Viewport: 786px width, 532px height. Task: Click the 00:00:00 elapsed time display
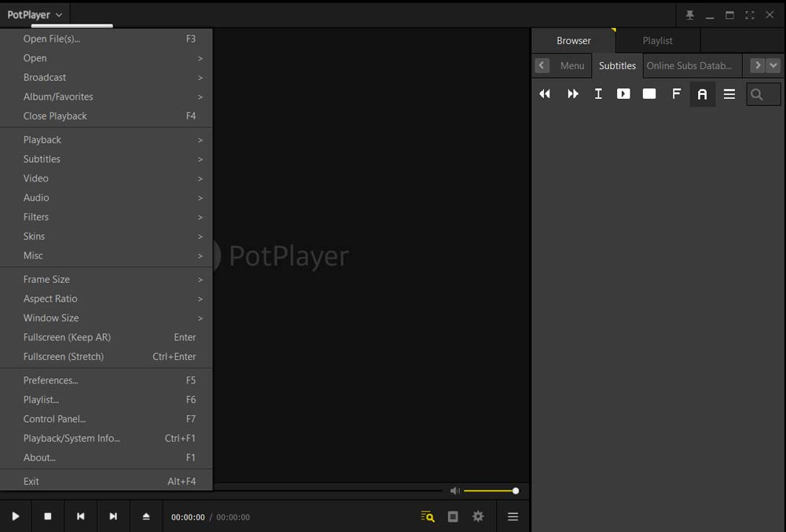pos(188,517)
